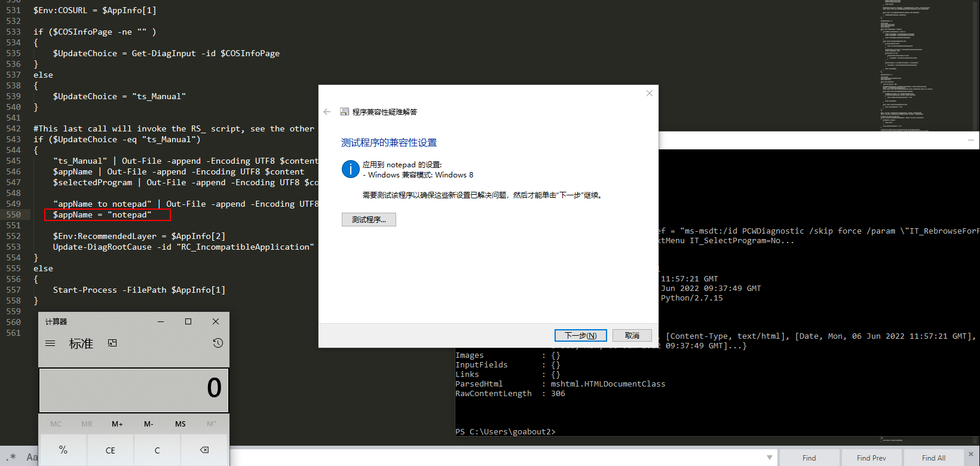
Task: Click 取消 to cancel the troubleshooter
Action: tap(632, 336)
